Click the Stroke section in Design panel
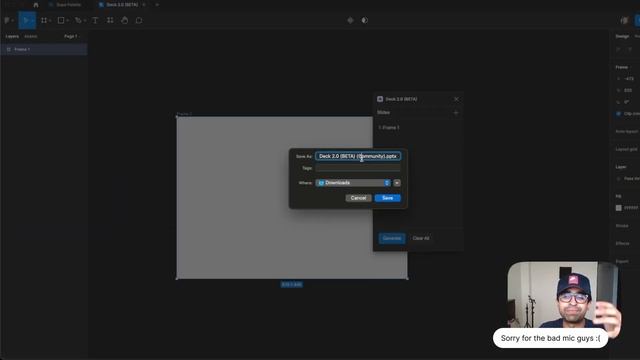The width and height of the screenshot is (640, 360). click(x=622, y=226)
